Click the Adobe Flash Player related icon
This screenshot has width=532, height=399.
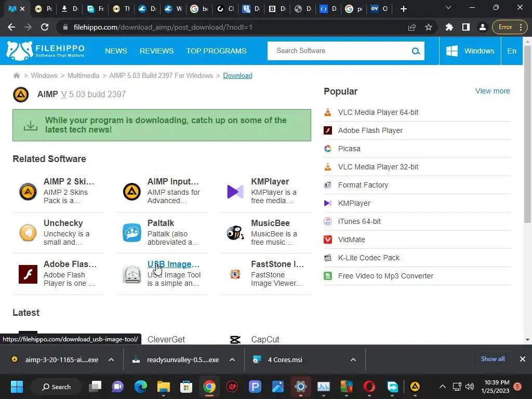tap(28, 274)
